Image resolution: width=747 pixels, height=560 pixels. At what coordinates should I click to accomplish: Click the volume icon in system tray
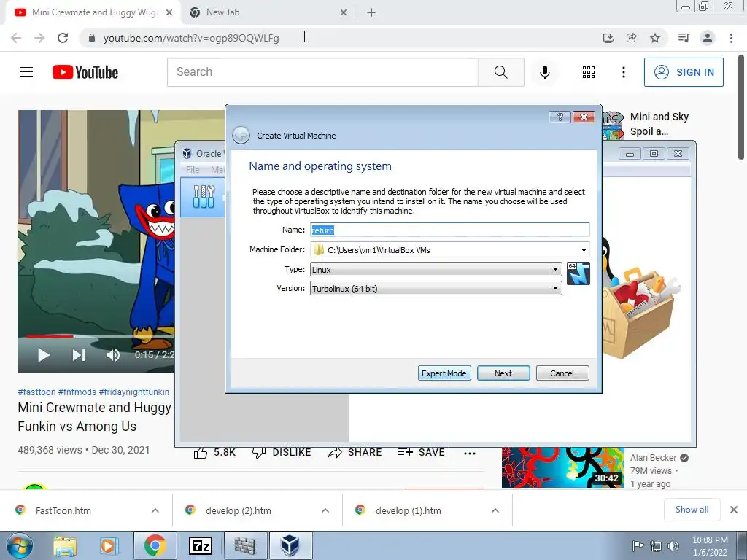coord(673,546)
